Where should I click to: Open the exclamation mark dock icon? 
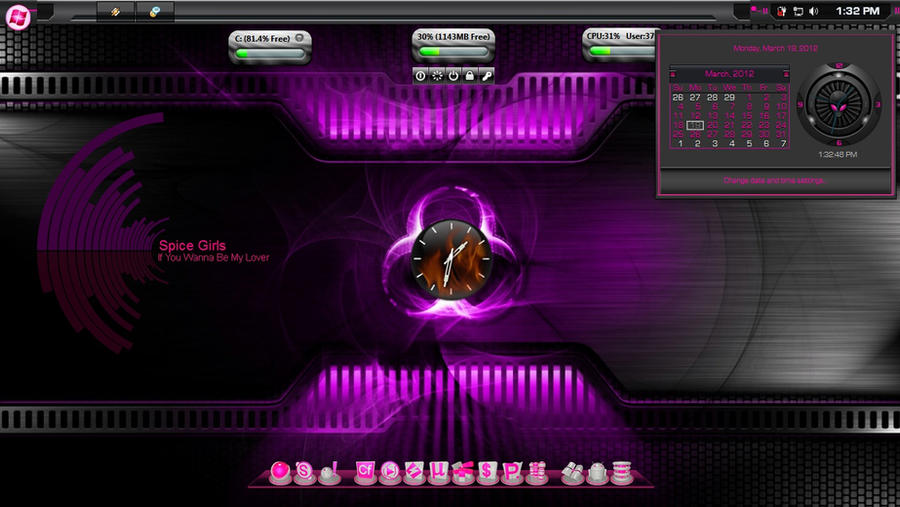pos(329,473)
